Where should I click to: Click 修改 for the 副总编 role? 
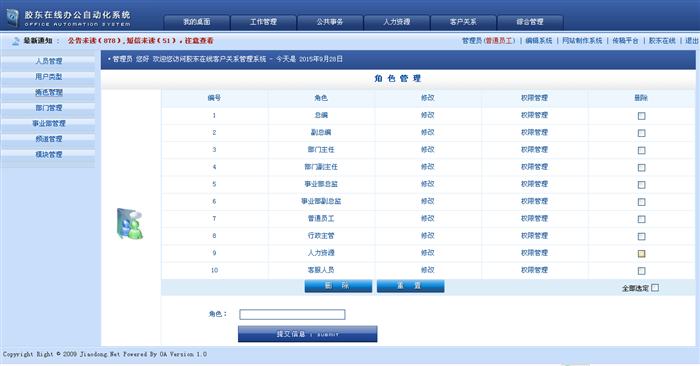[428, 133]
